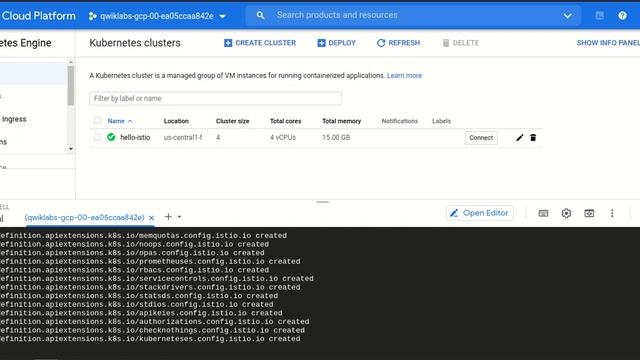The height and width of the screenshot is (360, 640).
Task: Click the us-central1-f location cell
Action: tap(183, 138)
